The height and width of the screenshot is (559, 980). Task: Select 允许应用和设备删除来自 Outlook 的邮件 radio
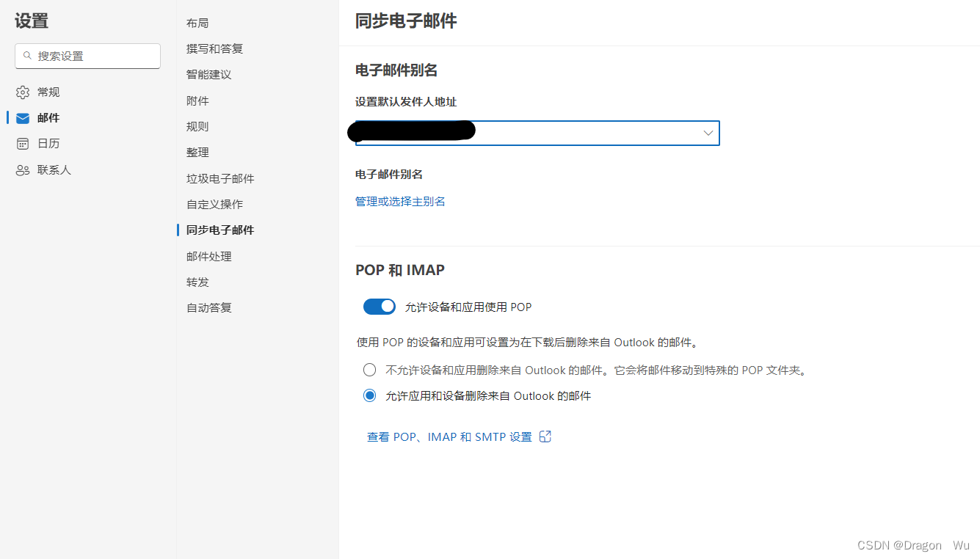(x=370, y=395)
